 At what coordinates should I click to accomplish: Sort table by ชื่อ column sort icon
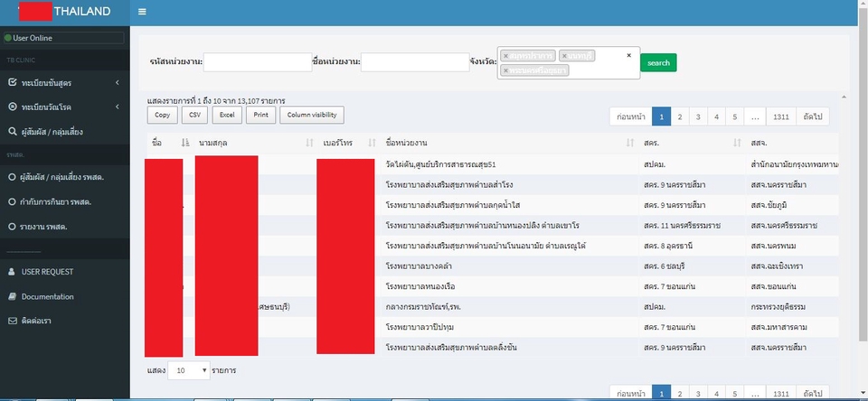[184, 143]
